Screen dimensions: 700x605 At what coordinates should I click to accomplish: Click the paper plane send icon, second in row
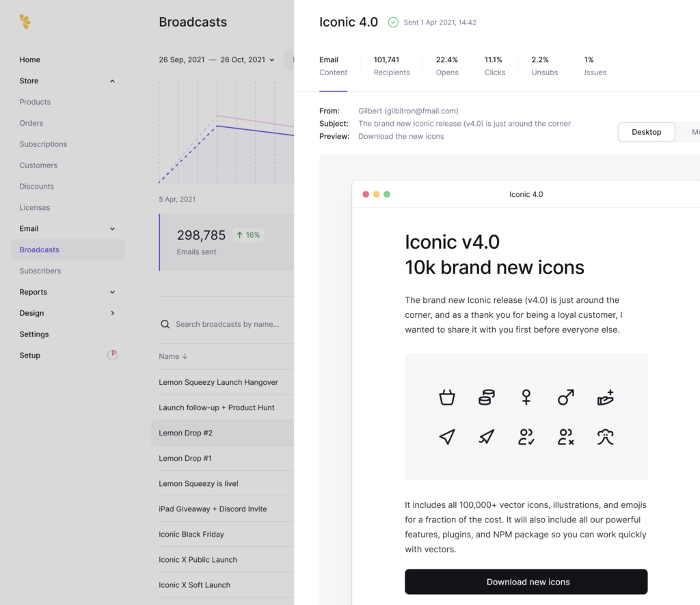(x=487, y=437)
